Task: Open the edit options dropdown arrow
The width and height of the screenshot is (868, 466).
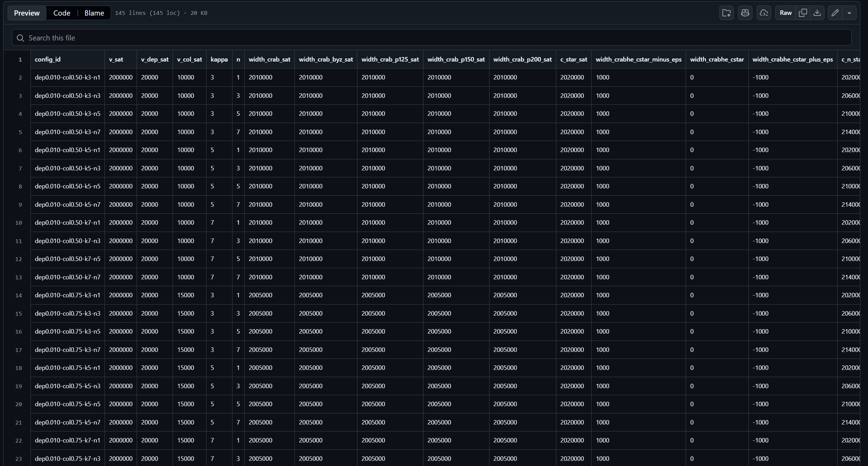Action: [x=849, y=13]
